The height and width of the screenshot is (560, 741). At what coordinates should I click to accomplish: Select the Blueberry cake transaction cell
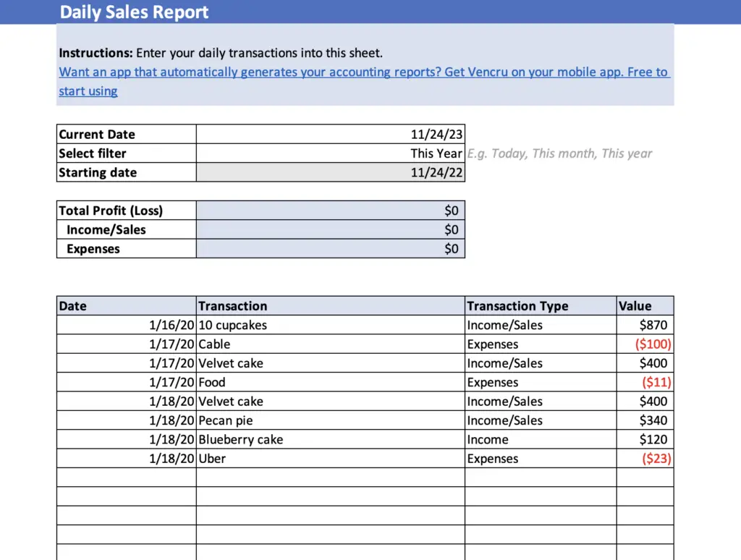[x=330, y=440]
